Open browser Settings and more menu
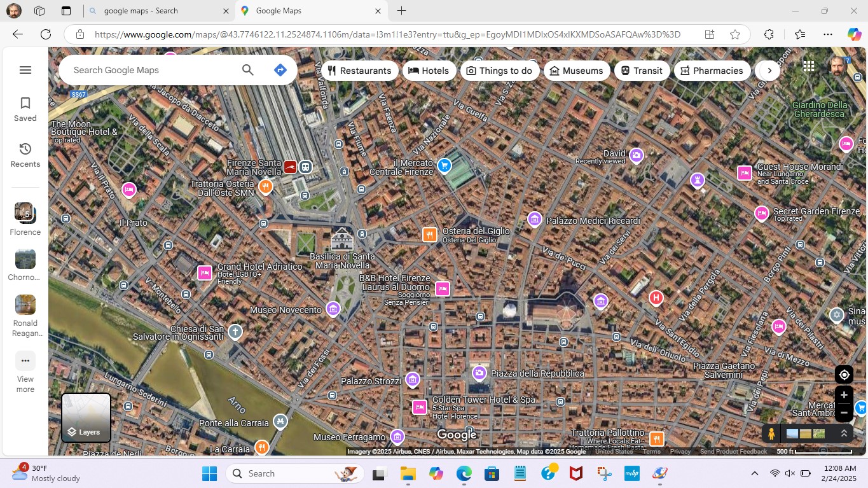The height and width of the screenshot is (488, 868). point(827,34)
